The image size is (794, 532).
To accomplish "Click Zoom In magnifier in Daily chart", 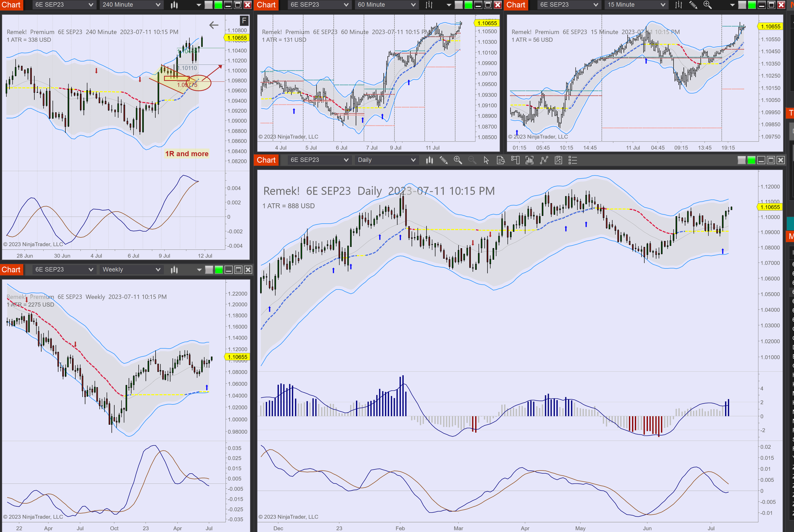I will 458,160.
